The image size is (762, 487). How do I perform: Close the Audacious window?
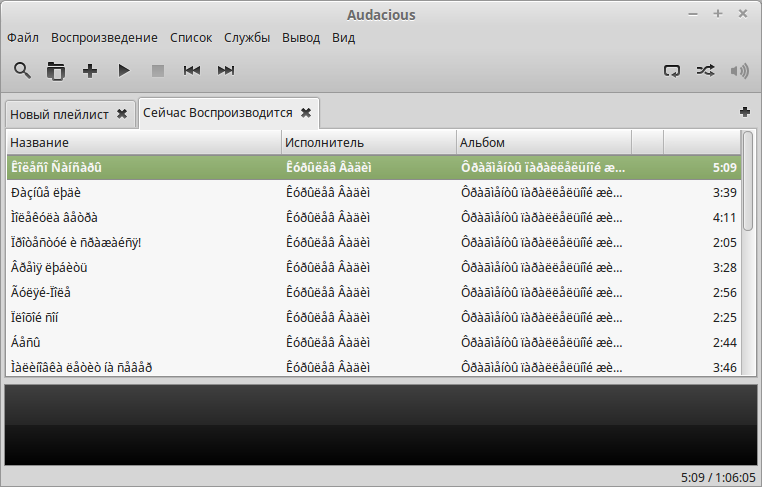[743, 14]
